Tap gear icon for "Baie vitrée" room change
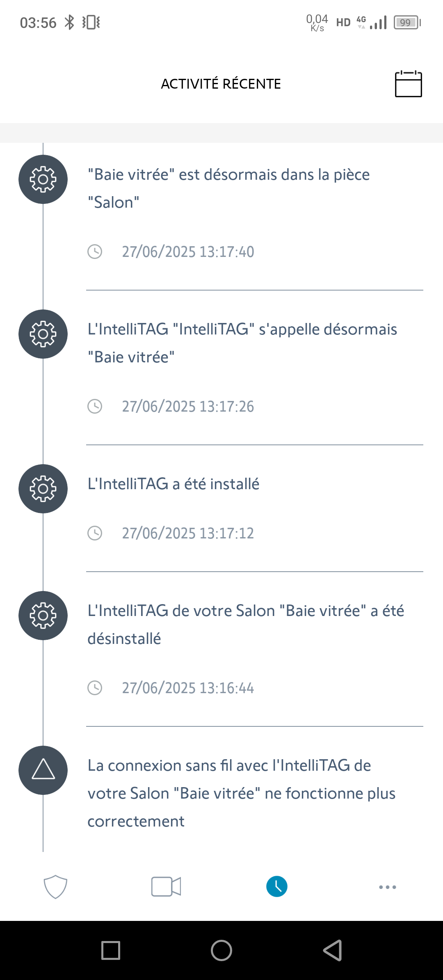This screenshot has height=980, width=443. (x=43, y=179)
